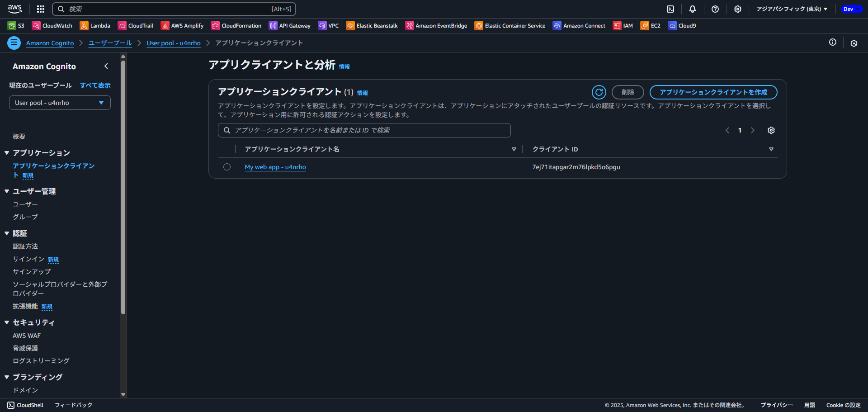Go to next page of clients

(753, 130)
